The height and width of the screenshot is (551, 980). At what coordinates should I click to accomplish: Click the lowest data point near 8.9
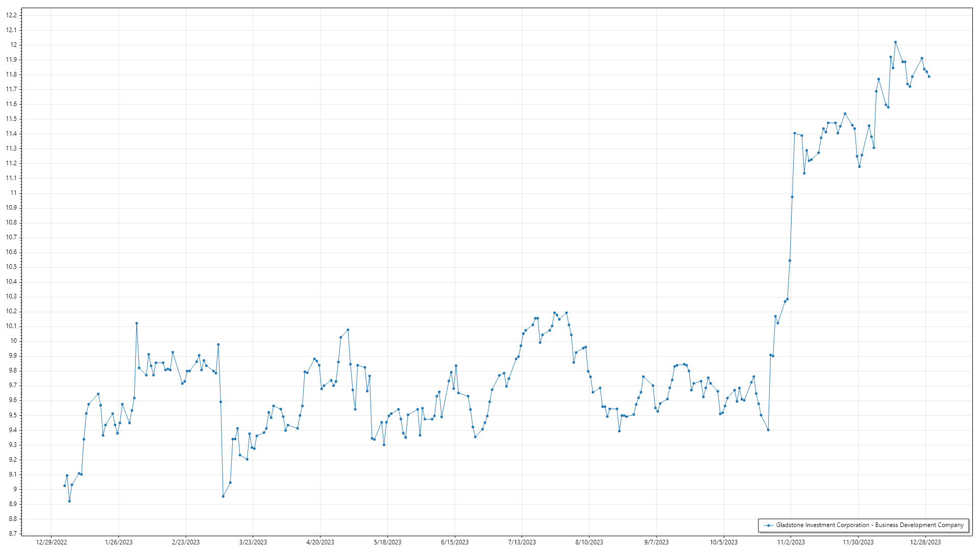click(69, 501)
